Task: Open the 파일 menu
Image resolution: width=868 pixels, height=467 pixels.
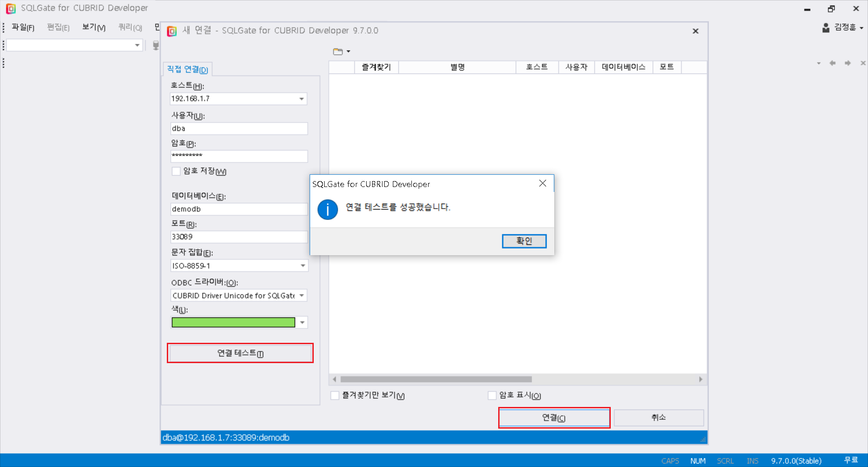Action: [x=23, y=28]
